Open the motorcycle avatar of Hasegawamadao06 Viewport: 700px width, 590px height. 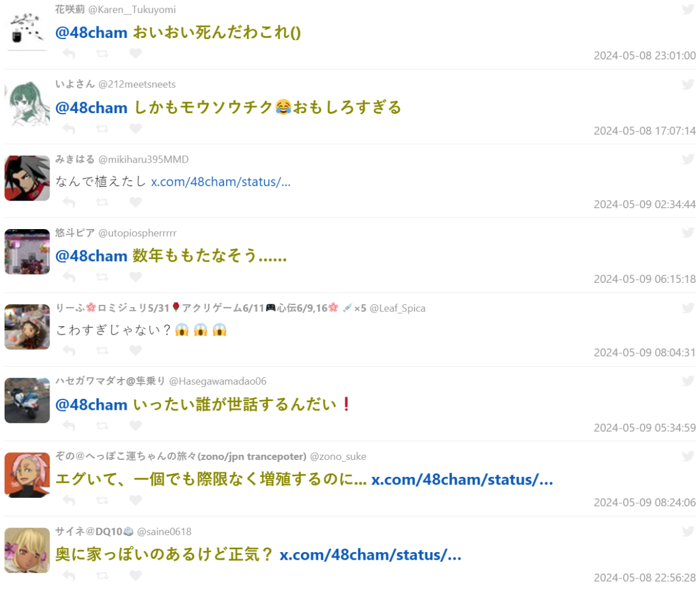27,400
